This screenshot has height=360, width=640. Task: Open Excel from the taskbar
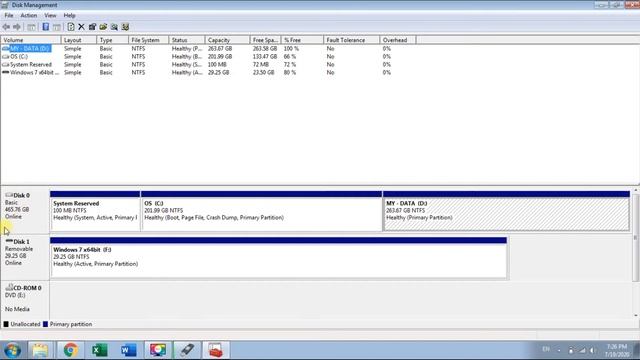[99, 350]
